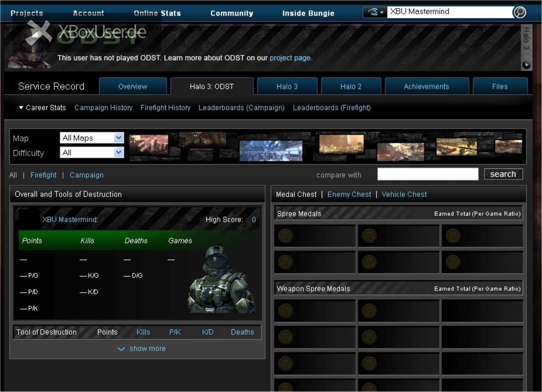Open the Account menu

88,13
